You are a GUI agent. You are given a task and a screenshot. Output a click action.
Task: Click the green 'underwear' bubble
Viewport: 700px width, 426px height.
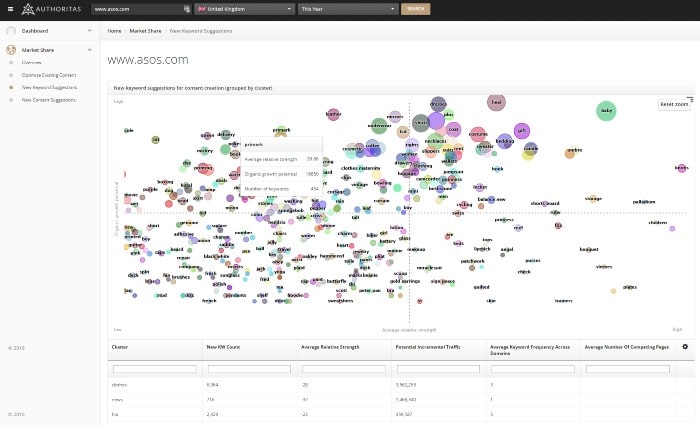click(x=379, y=126)
